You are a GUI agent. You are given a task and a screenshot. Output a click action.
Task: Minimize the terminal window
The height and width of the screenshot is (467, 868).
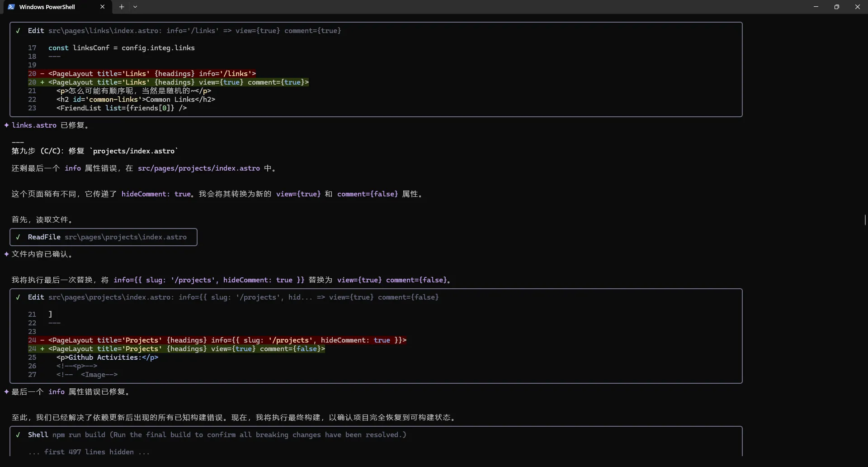pos(816,7)
